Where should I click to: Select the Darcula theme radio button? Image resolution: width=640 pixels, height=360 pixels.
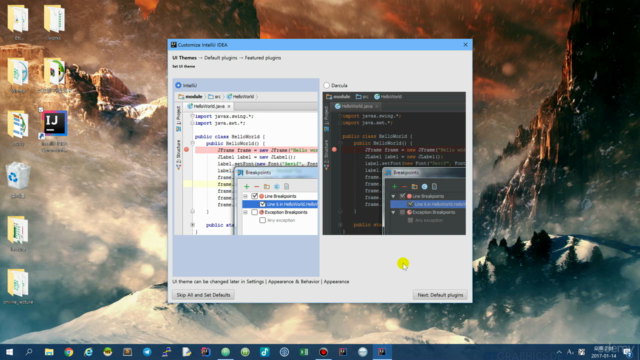(326, 85)
